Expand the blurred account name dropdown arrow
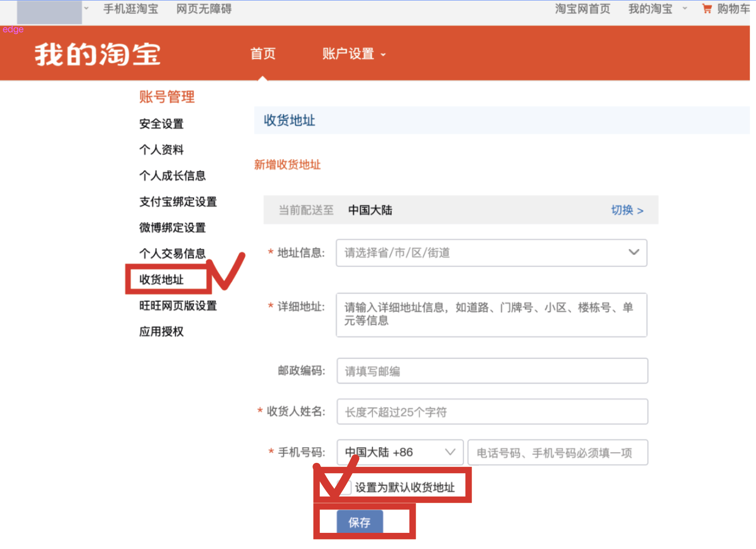Viewport: 756px width, 549px height. tap(86, 9)
